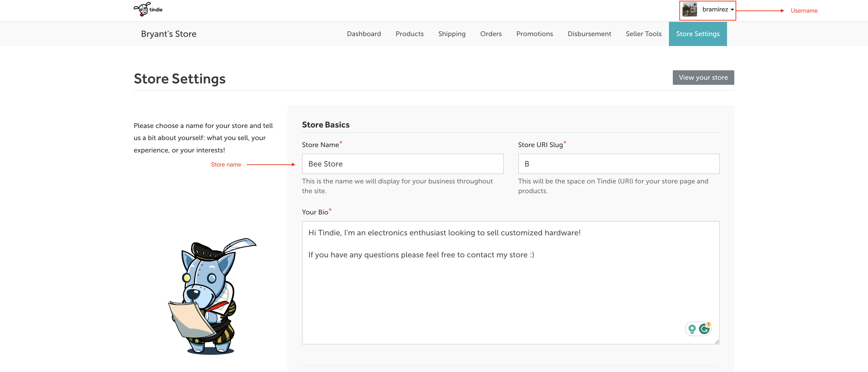Open Seller Tools menu item
Viewport: 868px width, 372px height.
tap(643, 34)
